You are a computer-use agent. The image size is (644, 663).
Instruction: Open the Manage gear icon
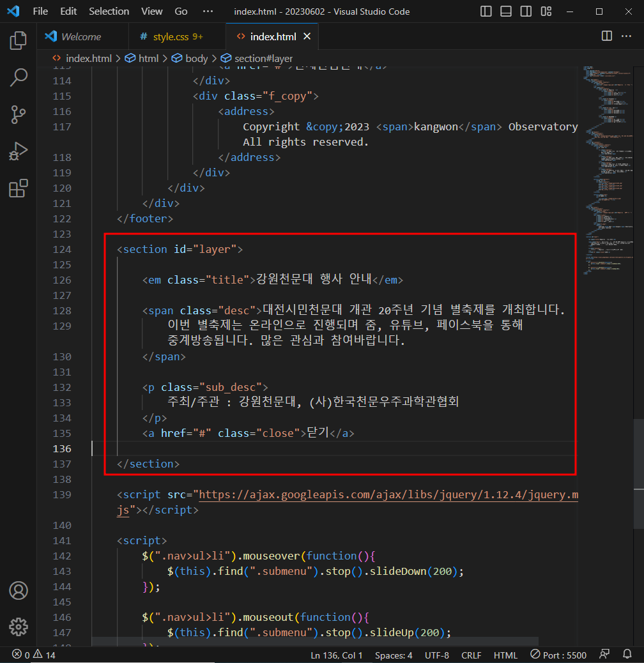[18, 627]
